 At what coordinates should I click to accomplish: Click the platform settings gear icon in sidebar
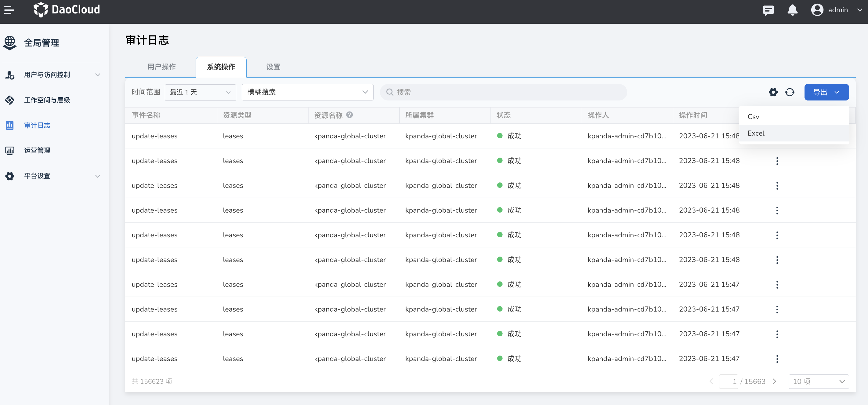[x=10, y=176]
